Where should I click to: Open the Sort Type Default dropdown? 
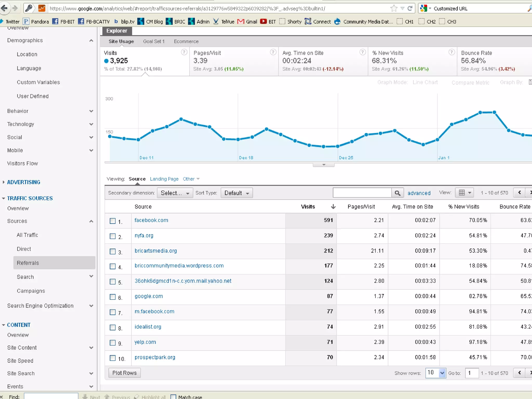tap(237, 193)
